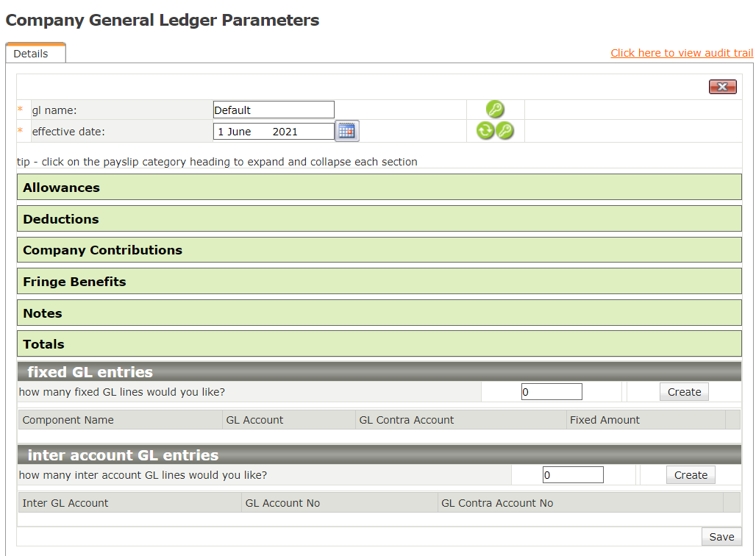The image size is (756, 556).
Task: Expand the Company Contributions section
Action: click(102, 250)
